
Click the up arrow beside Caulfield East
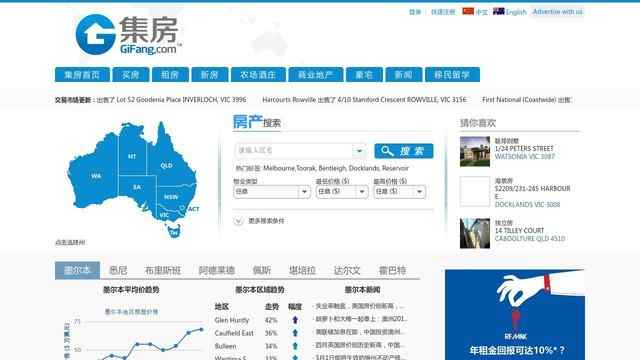(x=295, y=333)
